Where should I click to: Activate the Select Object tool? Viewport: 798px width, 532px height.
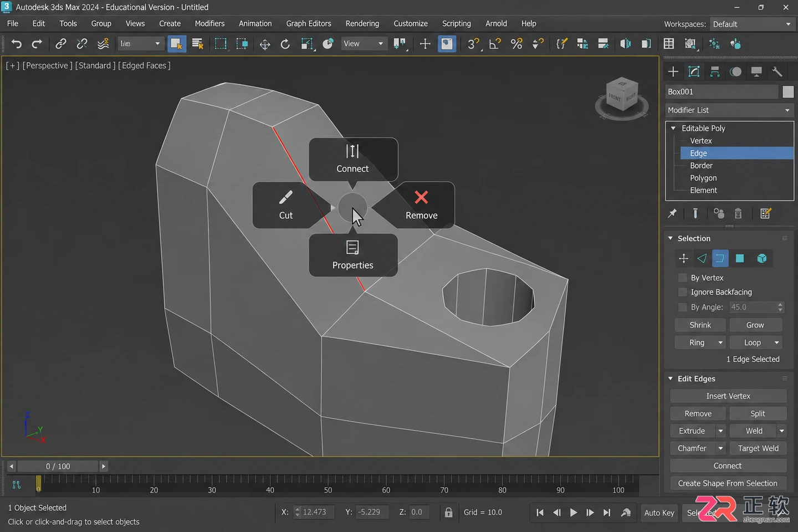177,44
